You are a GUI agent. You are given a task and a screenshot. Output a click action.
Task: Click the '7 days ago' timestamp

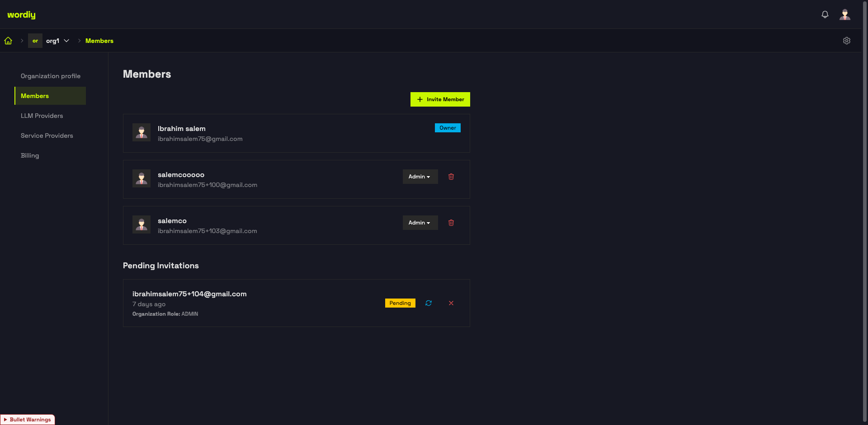tap(149, 304)
